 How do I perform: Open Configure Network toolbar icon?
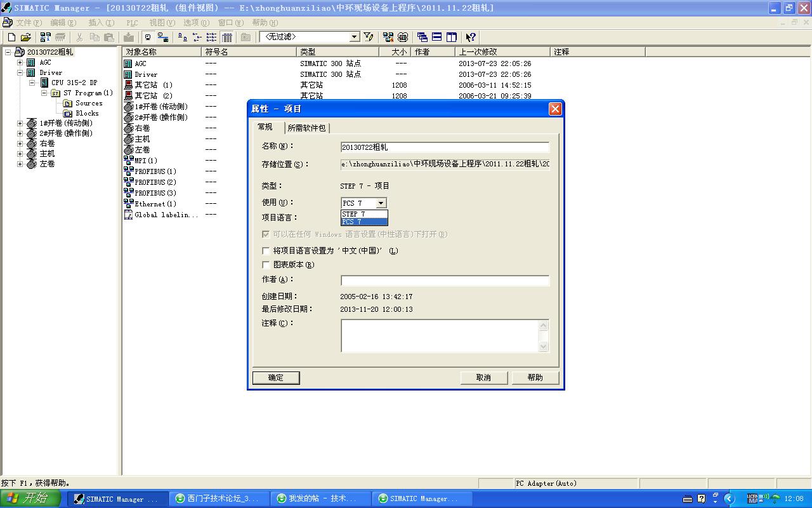point(388,37)
